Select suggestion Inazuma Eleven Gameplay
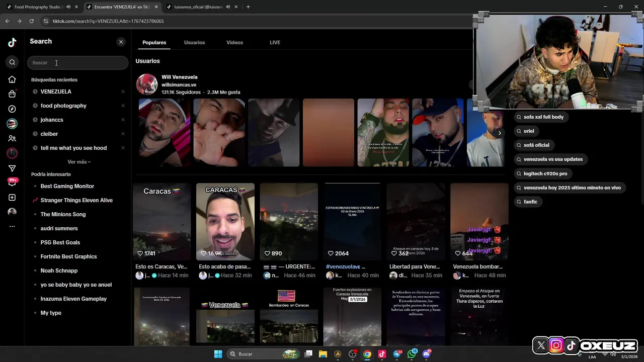Screen dimensions: 644x362 [x=73, y=299]
